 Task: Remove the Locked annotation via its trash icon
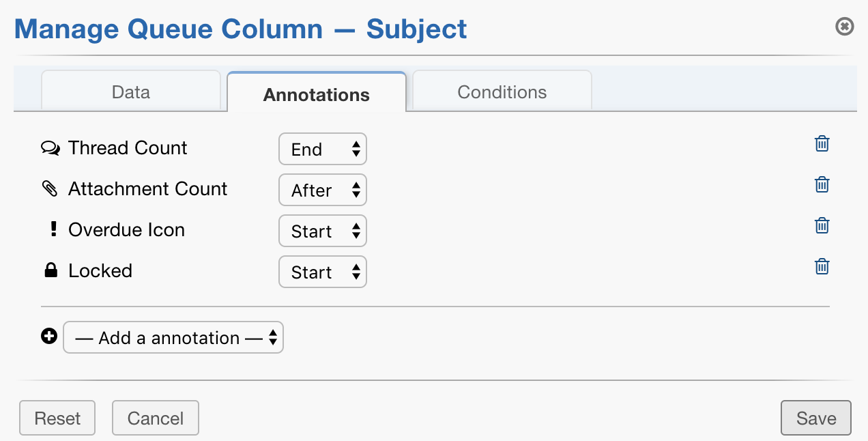[x=822, y=266]
